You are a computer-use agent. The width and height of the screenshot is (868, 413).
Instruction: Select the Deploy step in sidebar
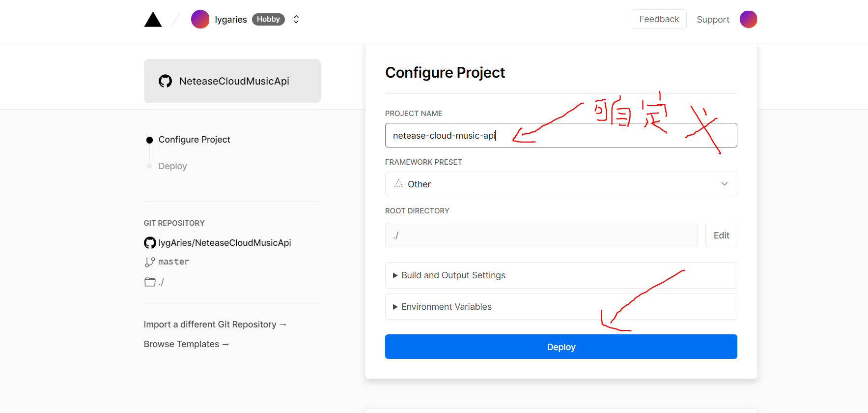(172, 166)
